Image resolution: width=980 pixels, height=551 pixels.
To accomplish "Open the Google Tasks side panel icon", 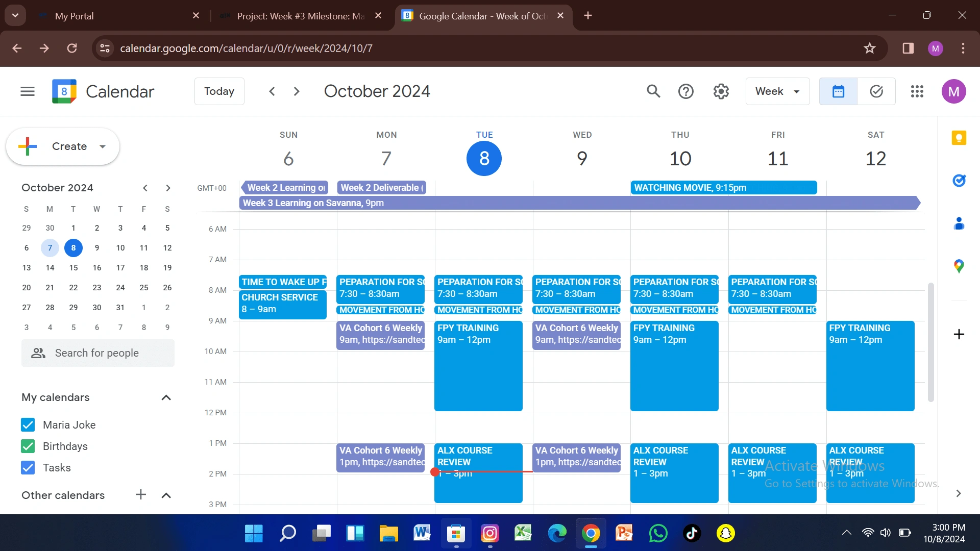I will [x=959, y=180].
